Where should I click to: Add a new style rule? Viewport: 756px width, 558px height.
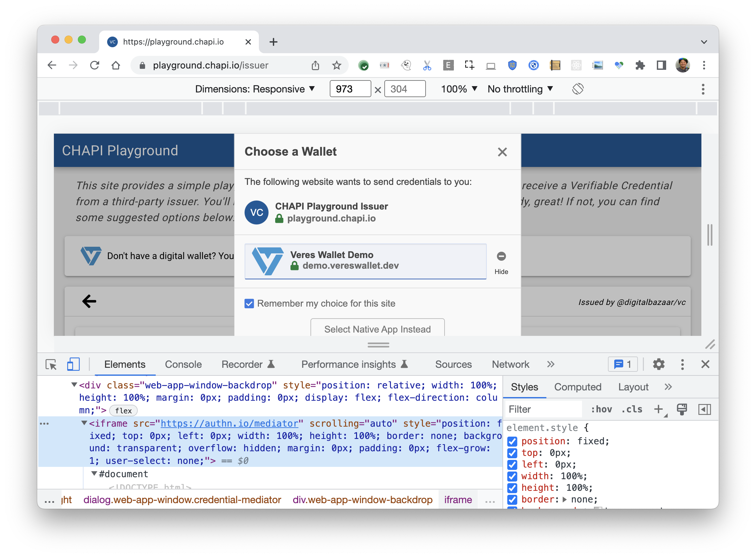tap(658, 409)
